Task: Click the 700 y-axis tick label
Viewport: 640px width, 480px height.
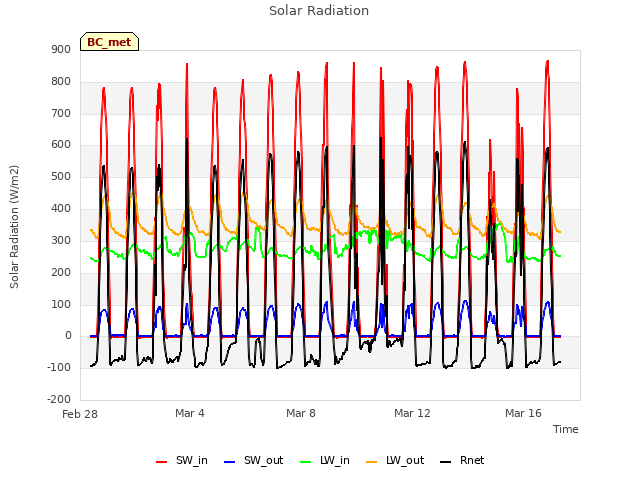Action: pyautogui.click(x=61, y=113)
